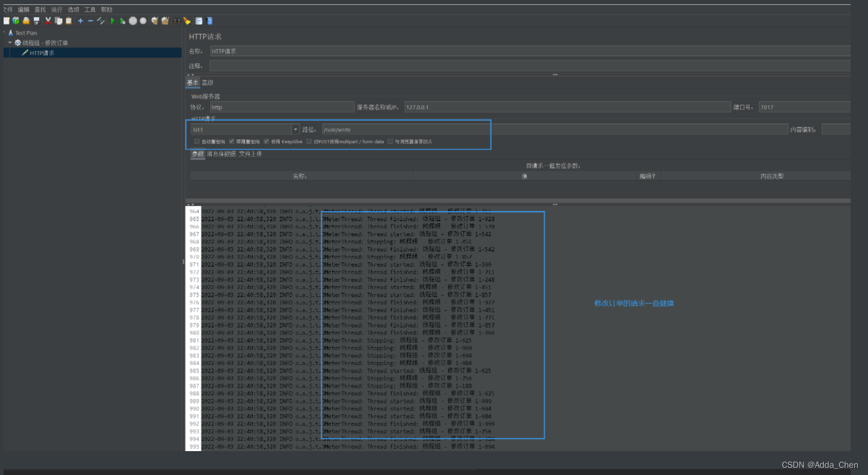Open the GET method dropdown arrow
Viewport: 868px width, 475px height.
pyautogui.click(x=295, y=129)
